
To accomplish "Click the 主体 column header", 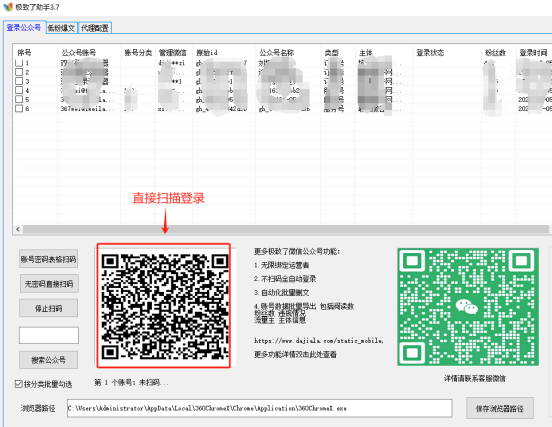I will coord(366,53).
